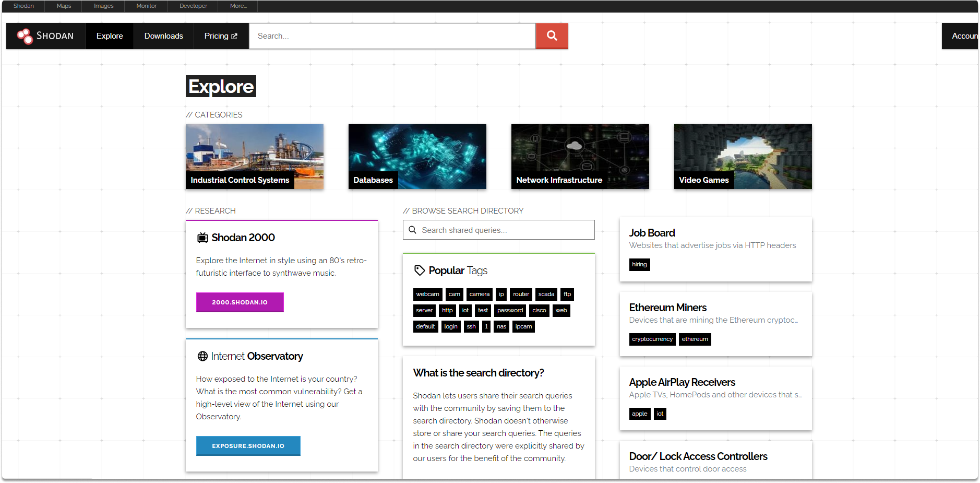Viewport: 980px width, 483px height.
Task: Click the Internet Observatory globe icon
Action: pos(202,356)
